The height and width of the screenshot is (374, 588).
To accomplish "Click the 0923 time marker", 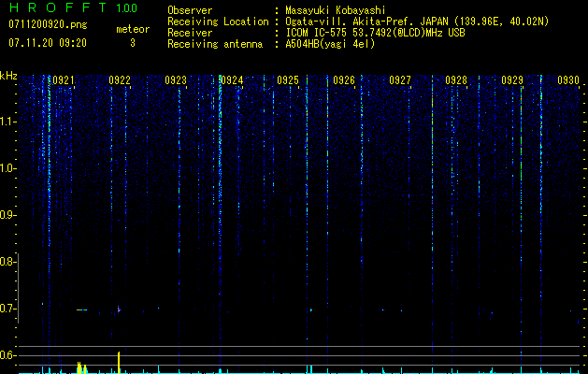I will click(176, 80).
